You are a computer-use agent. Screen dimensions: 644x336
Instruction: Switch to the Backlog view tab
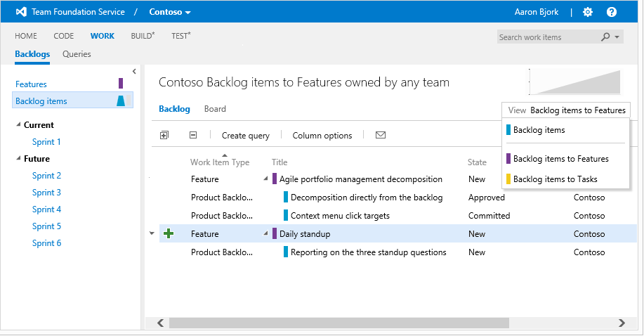[x=175, y=109]
